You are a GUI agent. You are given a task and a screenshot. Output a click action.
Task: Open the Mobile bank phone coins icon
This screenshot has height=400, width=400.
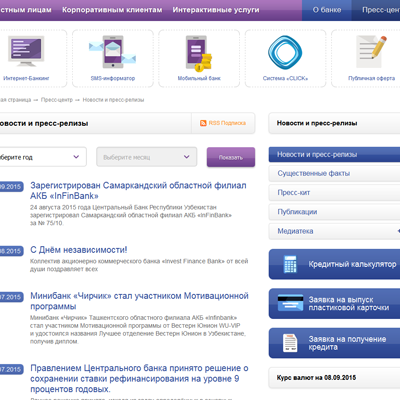(199, 53)
